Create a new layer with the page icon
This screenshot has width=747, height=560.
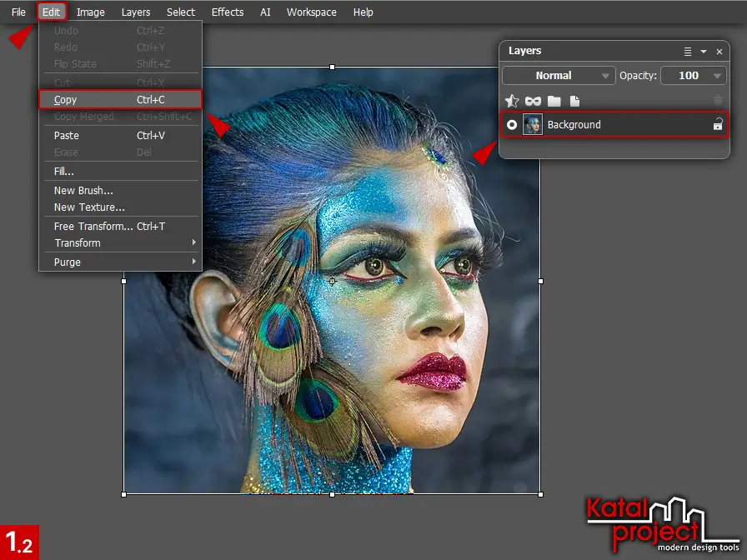pos(574,101)
